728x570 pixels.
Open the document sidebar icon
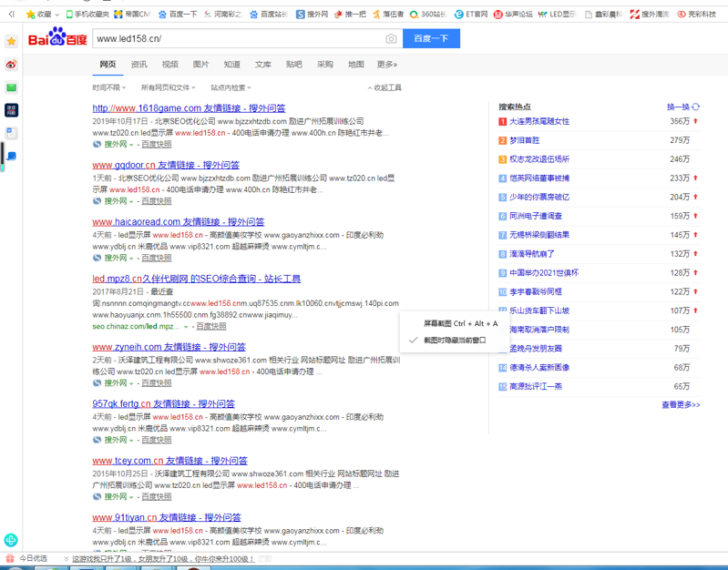pyautogui.click(x=12, y=133)
